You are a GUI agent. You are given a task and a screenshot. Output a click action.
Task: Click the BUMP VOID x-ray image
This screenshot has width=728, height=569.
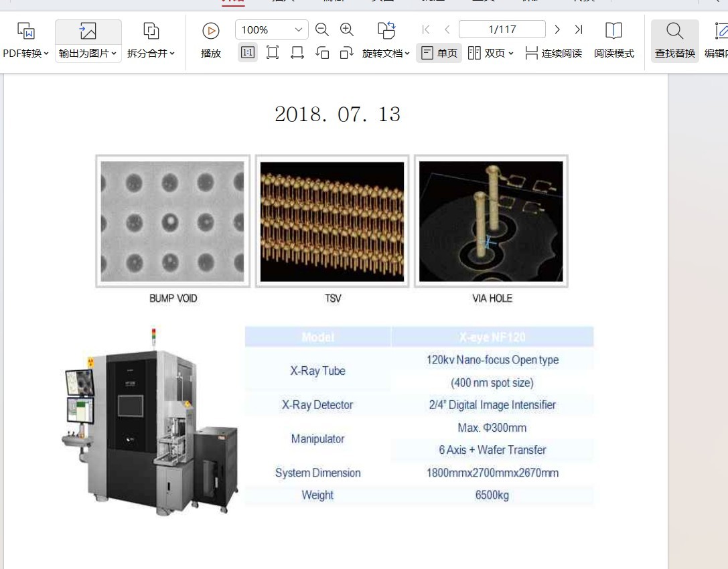click(x=173, y=222)
